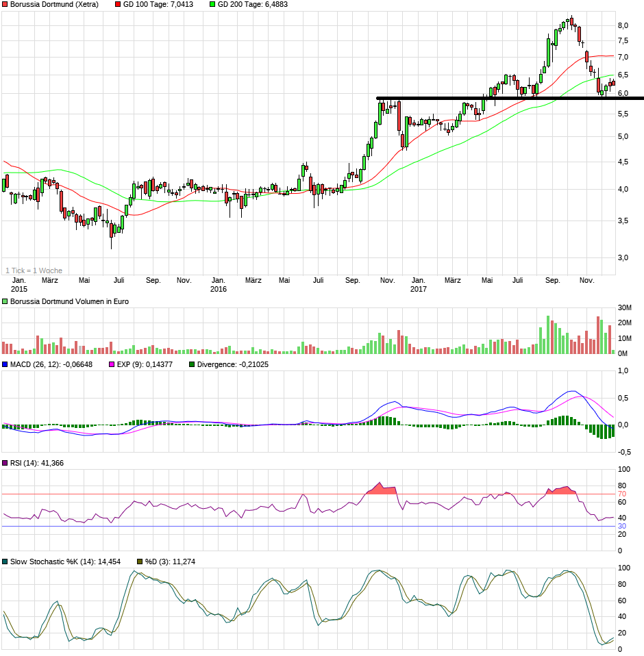Click the Slow Stochastic %K (14): 14,454 label

65,562
